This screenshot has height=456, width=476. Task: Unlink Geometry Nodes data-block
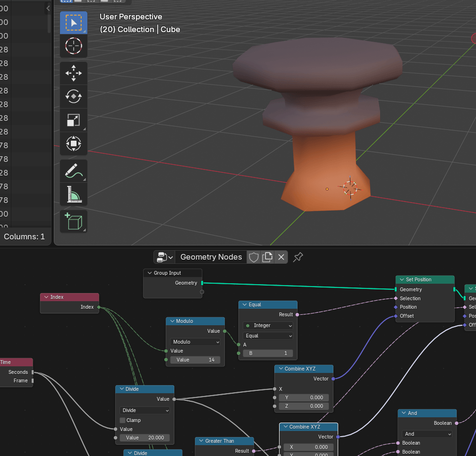[281, 257]
